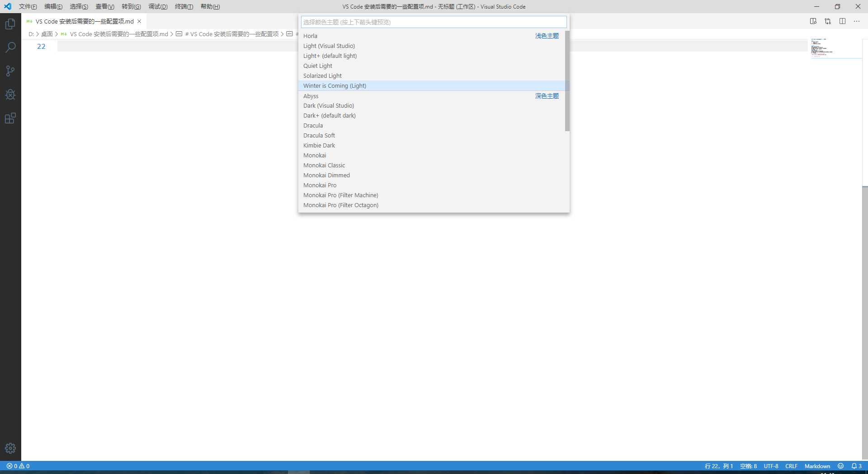Click the VS Code logo in title bar

[x=8, y=6]
